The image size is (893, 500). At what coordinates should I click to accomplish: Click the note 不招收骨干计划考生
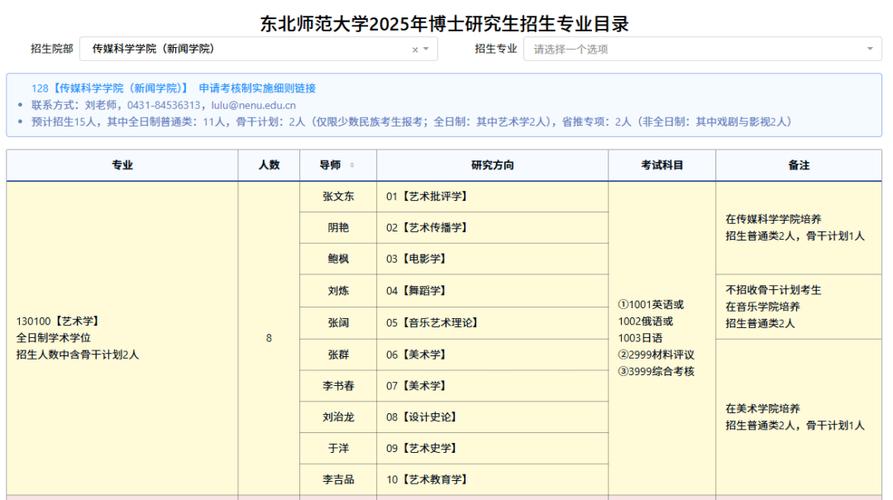tap(773, 290)
